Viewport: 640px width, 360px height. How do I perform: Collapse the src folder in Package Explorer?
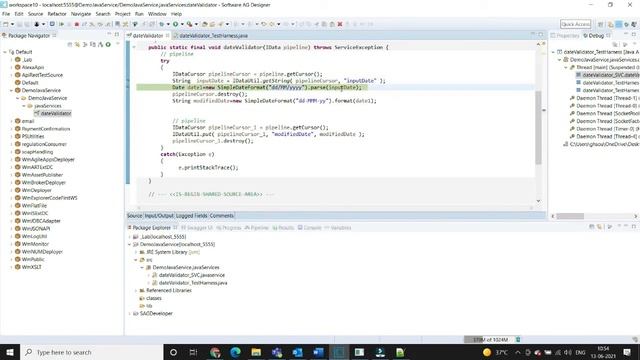coord(136,260)
